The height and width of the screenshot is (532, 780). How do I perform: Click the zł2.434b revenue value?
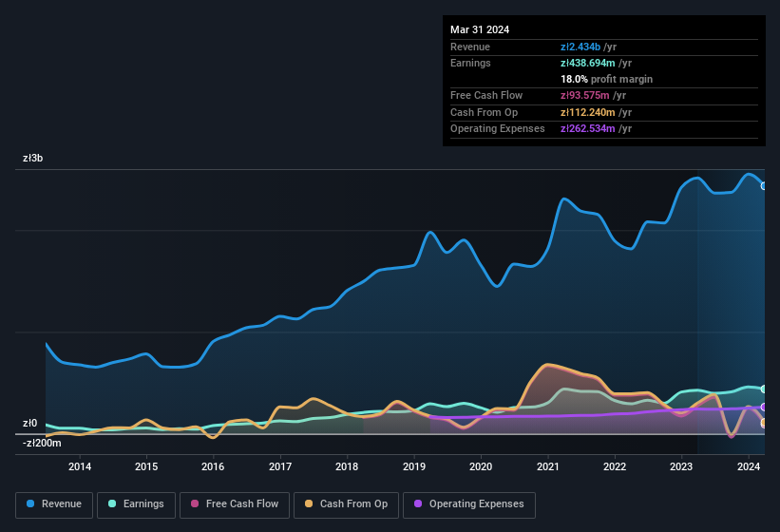click(x=580, y=47)
